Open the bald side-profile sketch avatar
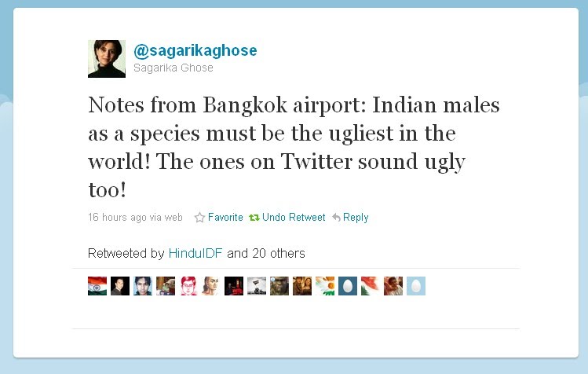 click(x=211, y=286)
